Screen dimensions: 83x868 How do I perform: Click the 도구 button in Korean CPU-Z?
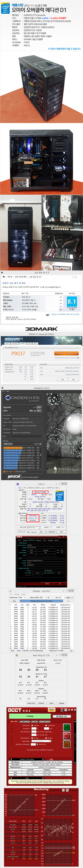[x=42, y=532]
